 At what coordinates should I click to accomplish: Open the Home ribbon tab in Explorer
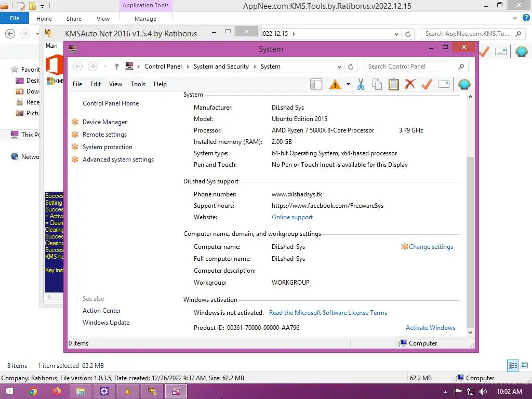[44, 19]
